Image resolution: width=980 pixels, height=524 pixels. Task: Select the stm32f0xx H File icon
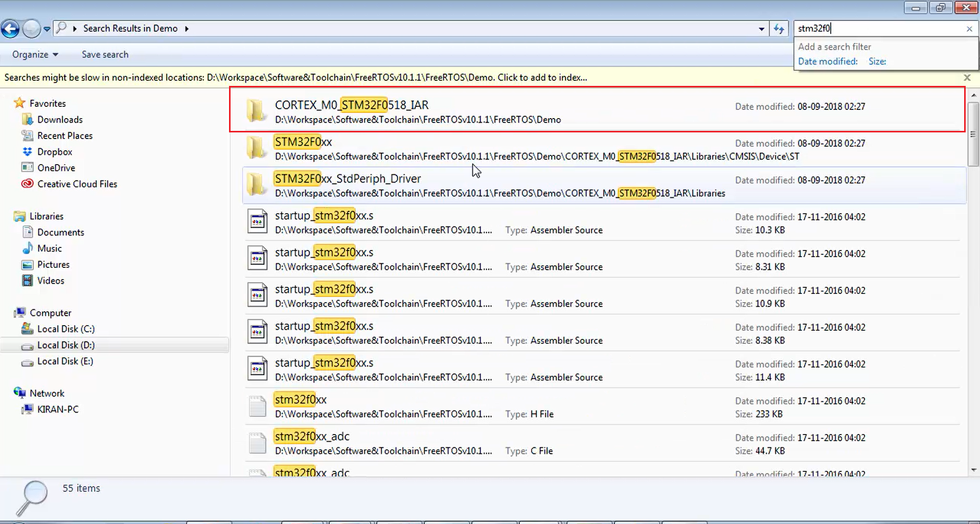pyautogui.click(x=257, y=406)
